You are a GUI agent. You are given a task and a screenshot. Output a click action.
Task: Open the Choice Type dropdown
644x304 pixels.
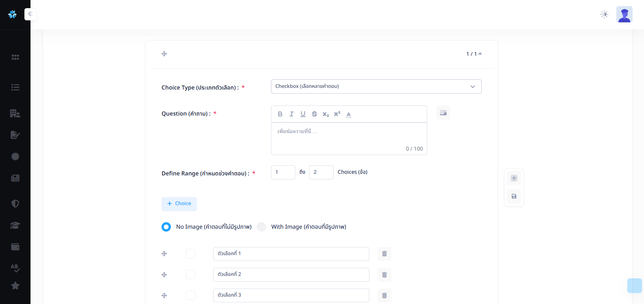point(376,86)
